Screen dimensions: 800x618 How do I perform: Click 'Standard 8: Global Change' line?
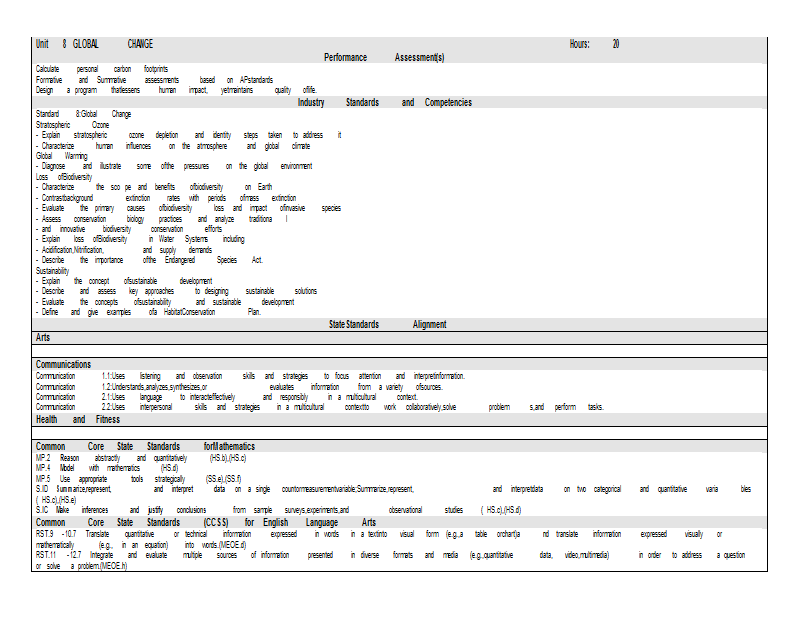tap(83, 114)
